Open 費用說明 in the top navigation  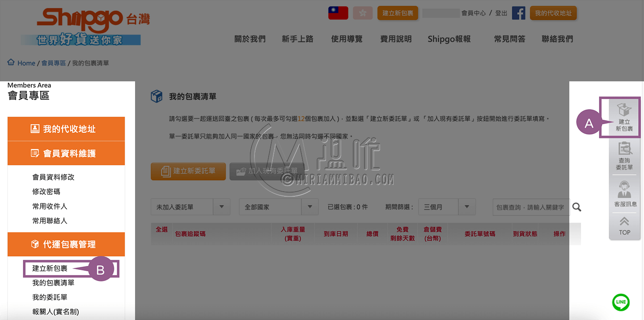click(x=396, y=39)
